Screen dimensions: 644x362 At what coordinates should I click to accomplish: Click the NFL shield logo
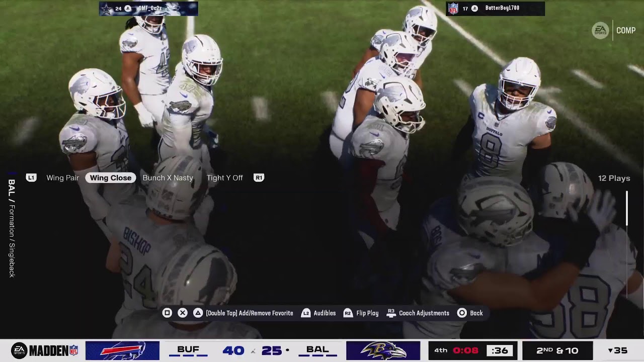click(453, 9)
